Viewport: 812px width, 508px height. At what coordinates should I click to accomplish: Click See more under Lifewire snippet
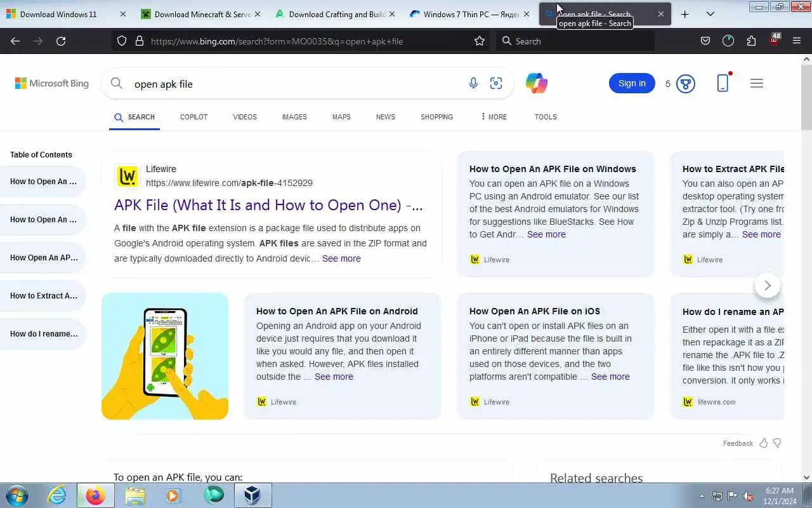[x=341, y=258]
